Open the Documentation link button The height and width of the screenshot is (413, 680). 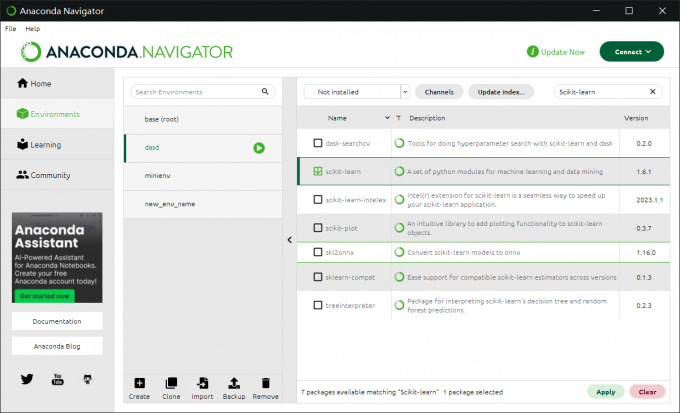pyautogui.click(x=57, y=321)
